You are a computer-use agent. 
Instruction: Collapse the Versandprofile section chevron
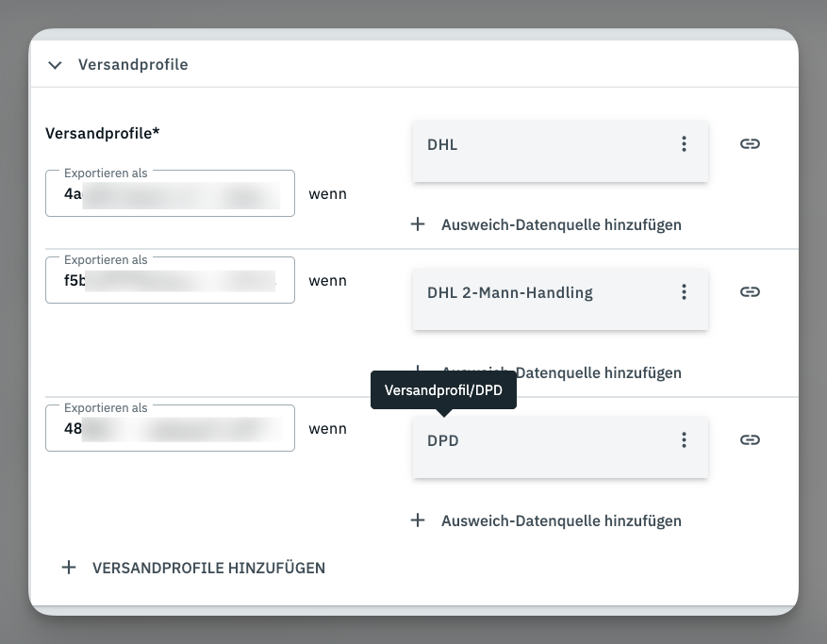55,65
